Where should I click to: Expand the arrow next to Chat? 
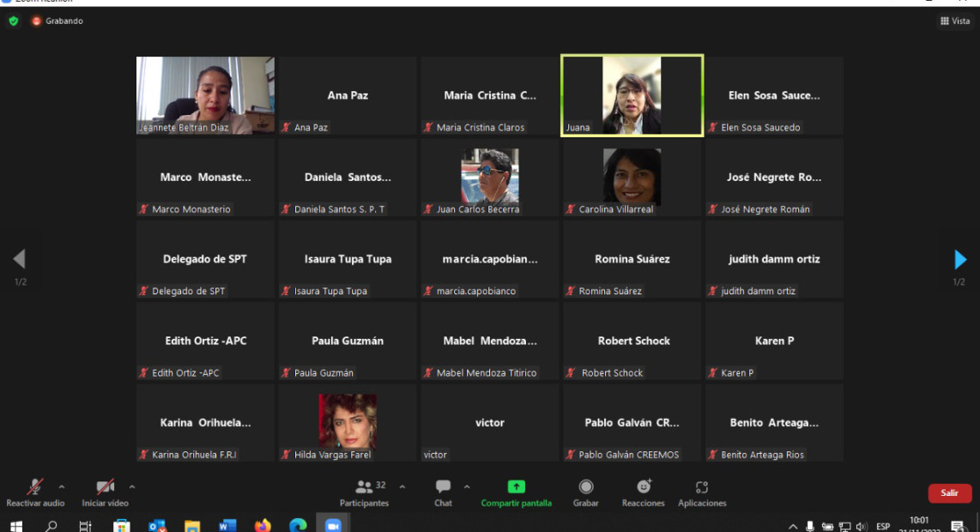(467, 487)
